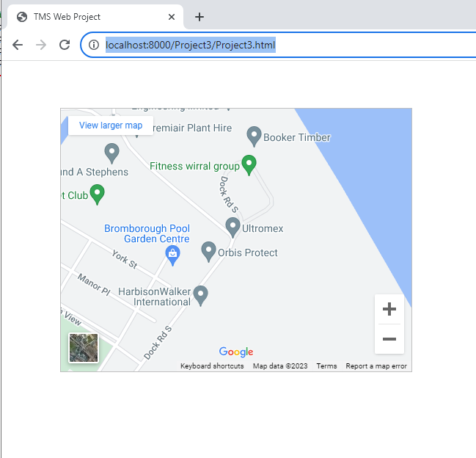This screenshot has width=476, height=458.
Task: Click the Fitness wirral group label
Action: (x=194, y=167)
